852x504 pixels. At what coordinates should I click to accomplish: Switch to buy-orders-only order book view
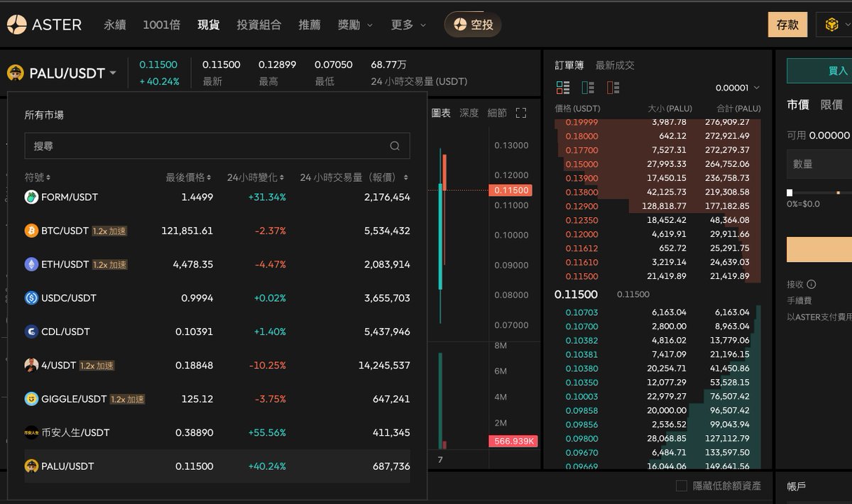coord(588,87)
